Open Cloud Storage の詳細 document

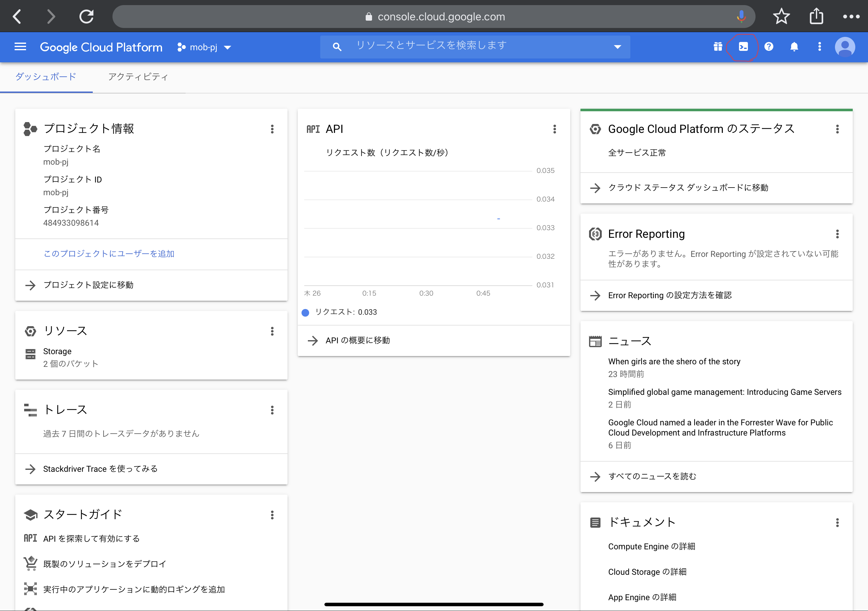coord(647,572)
